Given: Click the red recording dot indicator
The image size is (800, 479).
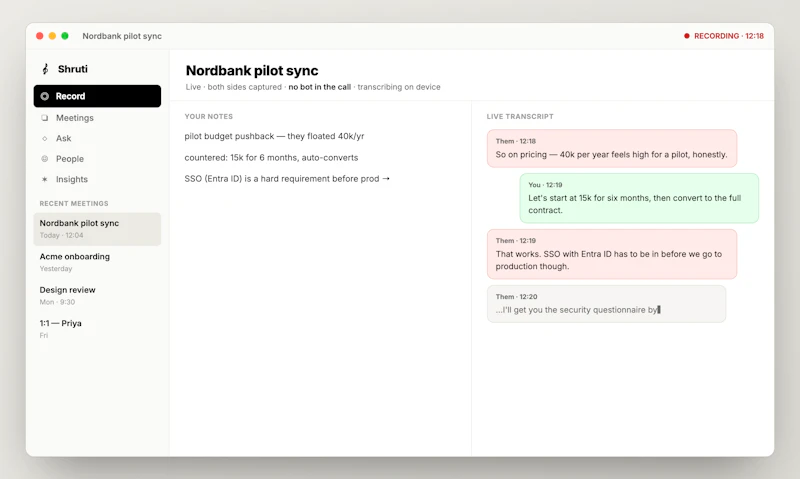Looking at the screenshot, I should [687, 36].
